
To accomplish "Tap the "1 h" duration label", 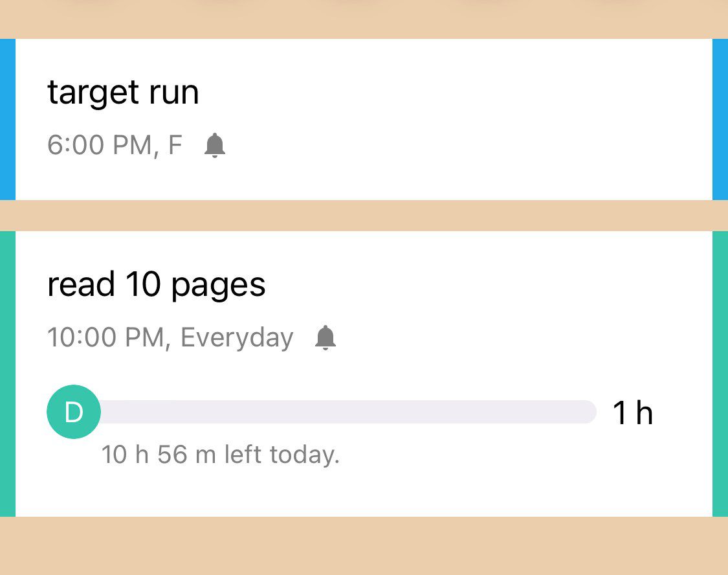I will click(x=632, y=413).
